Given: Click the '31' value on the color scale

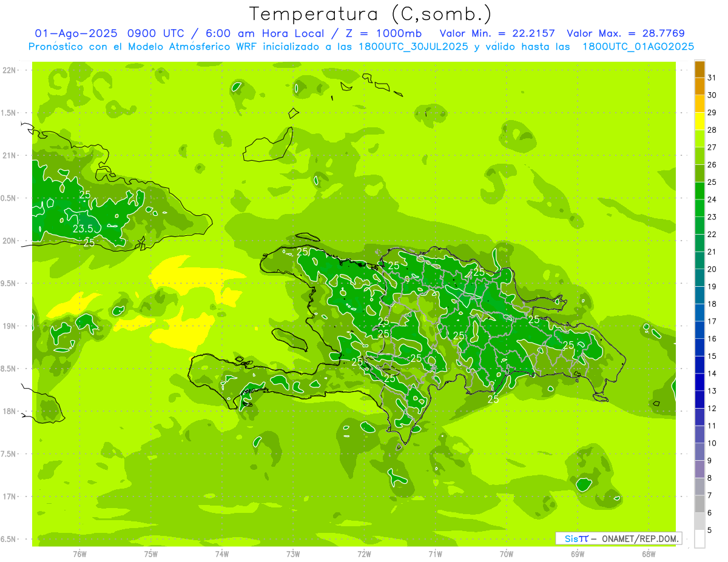Looking at the screenshot, I should [x=712, y=78].
